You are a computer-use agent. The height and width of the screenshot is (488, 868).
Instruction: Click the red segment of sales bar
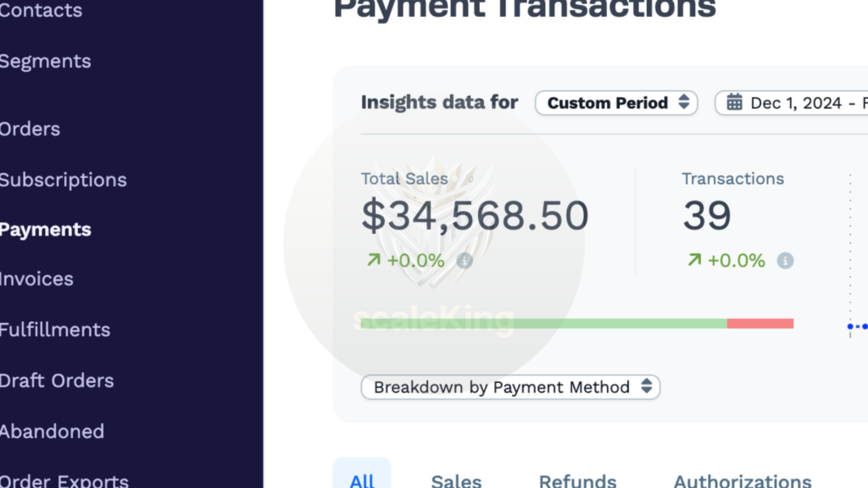click(x=760, y=324)
